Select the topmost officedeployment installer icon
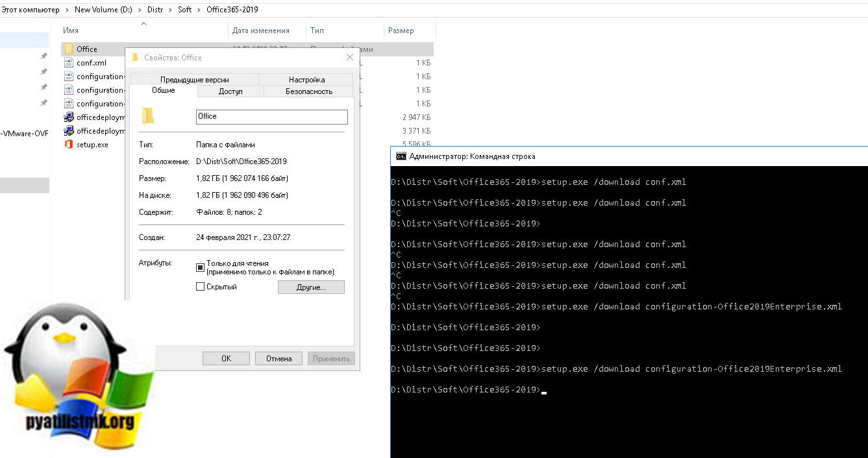 pos(69,117)
